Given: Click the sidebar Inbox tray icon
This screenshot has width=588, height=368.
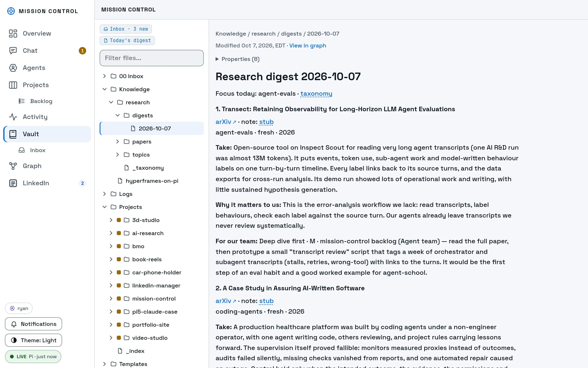Looking at the screenshot, I should [x=22, y=150].
